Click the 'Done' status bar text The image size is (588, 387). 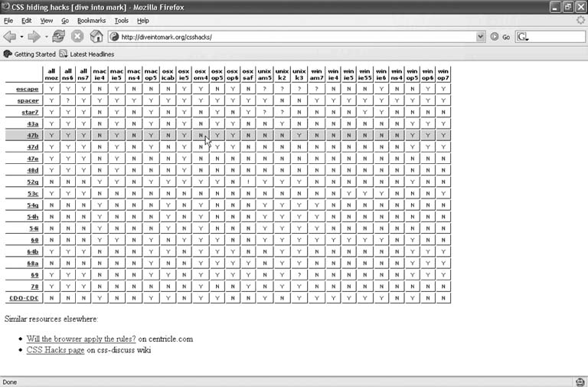pos(10,382)
